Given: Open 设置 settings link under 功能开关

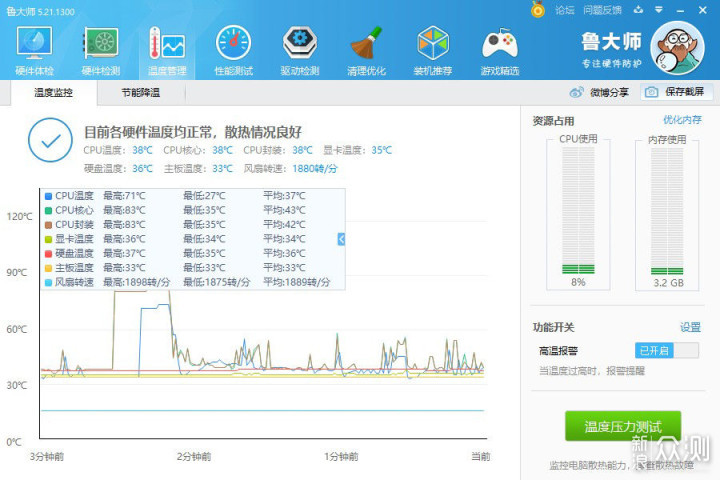Looking at the screenshot, I should click(690, 327).
